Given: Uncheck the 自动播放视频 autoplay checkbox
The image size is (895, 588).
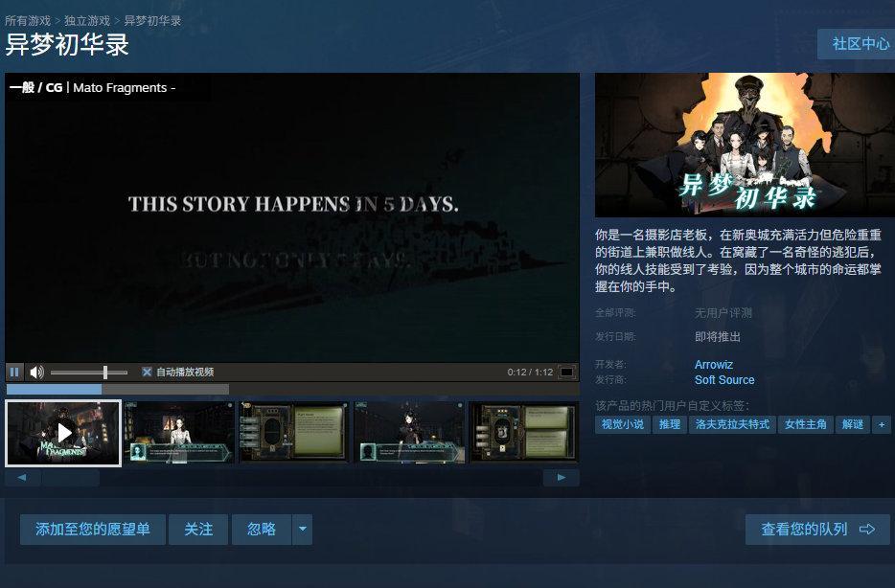Looking at the screenshot, I should click(147, 372).
